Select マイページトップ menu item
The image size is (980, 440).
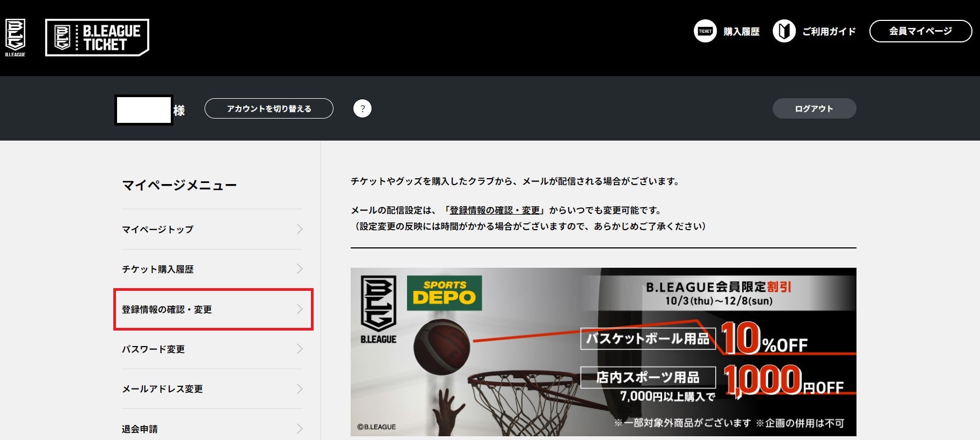coord(212,229)
